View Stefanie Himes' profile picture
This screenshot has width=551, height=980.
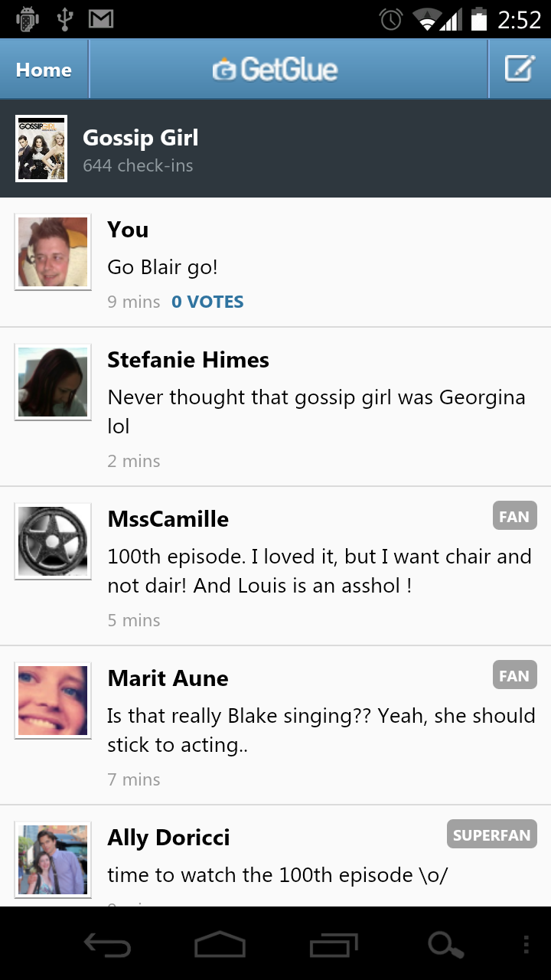click(x=53, y=382)
